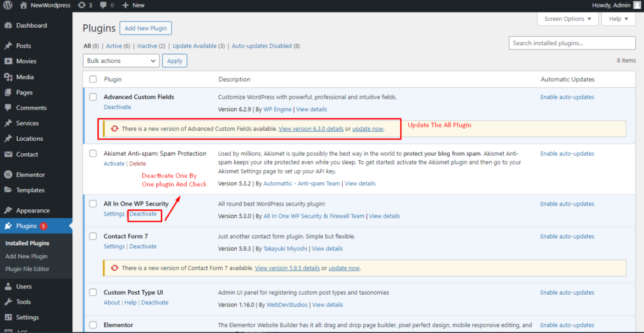Show All (8) plugins filter
The height and width of the screenshot is (333, 644).
click(x=91, y=46)
